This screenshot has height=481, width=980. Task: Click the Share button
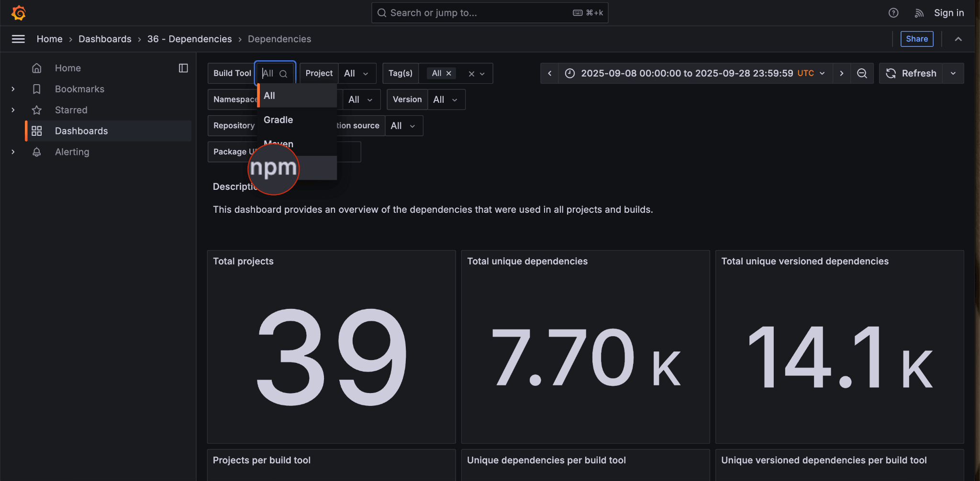point(916,39)
